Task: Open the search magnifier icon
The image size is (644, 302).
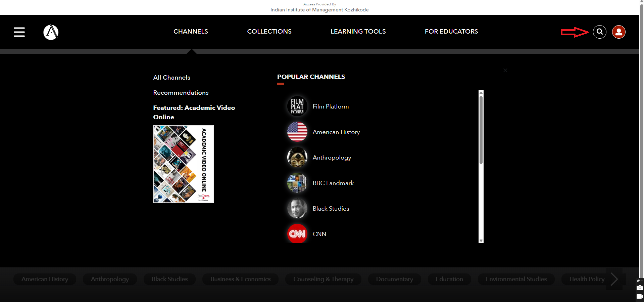Action: pyautogui.click(x=599, y=32)
